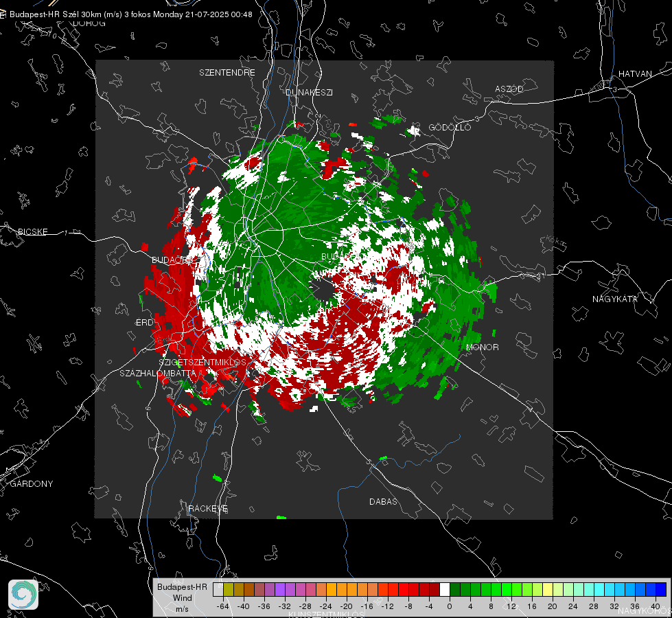The width and height of the screenshot is (672, 618).
Task: Click the MONOR map label
Action: point(483,347)
